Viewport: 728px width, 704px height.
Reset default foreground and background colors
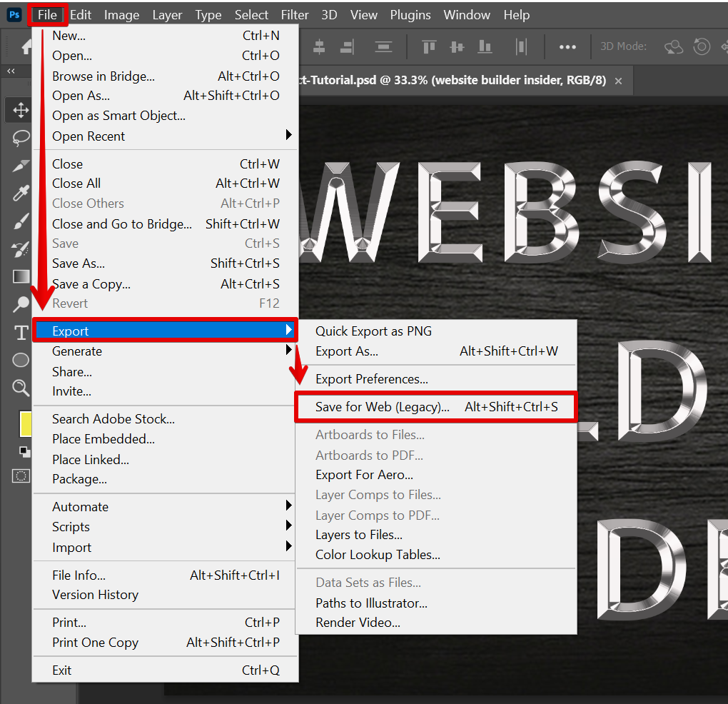point(24,451)
